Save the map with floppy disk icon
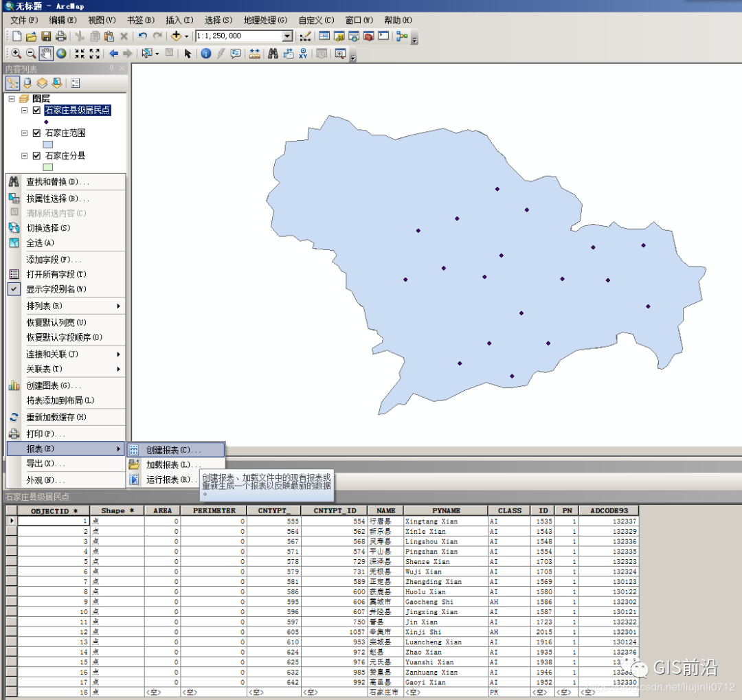Image resolution: width=742 pixels, height=700 pixels. 46,36
